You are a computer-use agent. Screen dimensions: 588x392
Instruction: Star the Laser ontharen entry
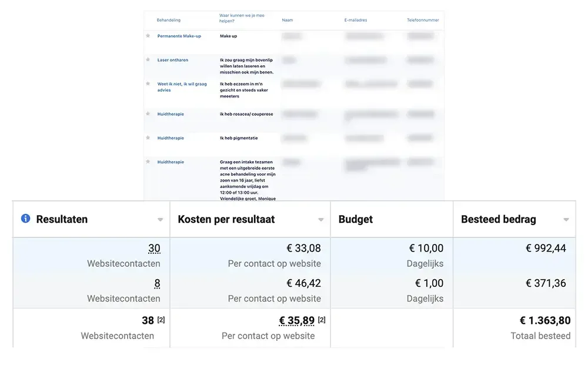click(x=148, y=60)
